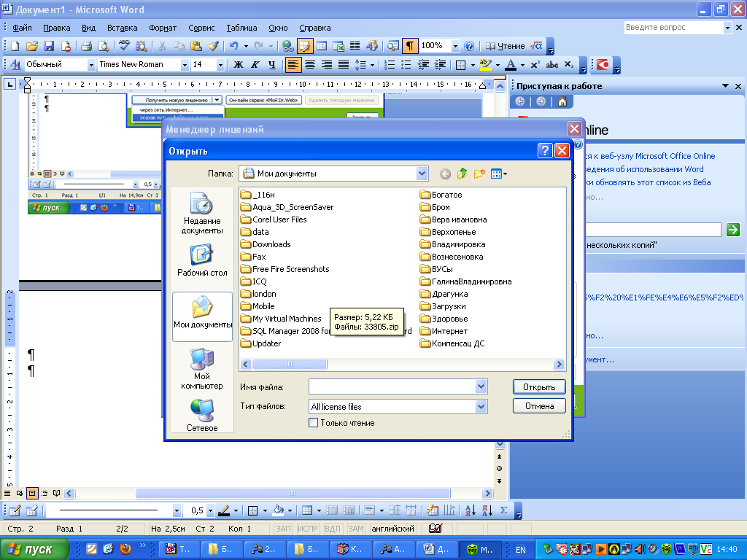The height and width of the screenshot is (560, 747).
Task: Click the New document icon in Word toolbar
Action: [15, 46]
